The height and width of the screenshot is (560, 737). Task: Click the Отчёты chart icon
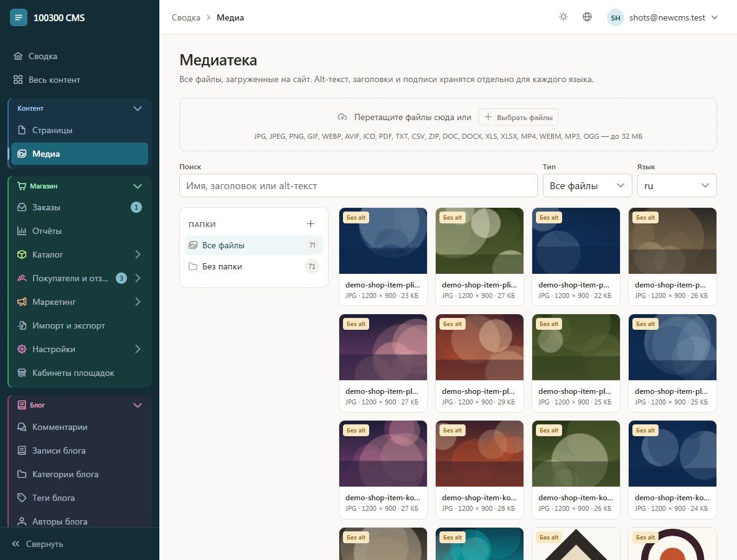22,231
